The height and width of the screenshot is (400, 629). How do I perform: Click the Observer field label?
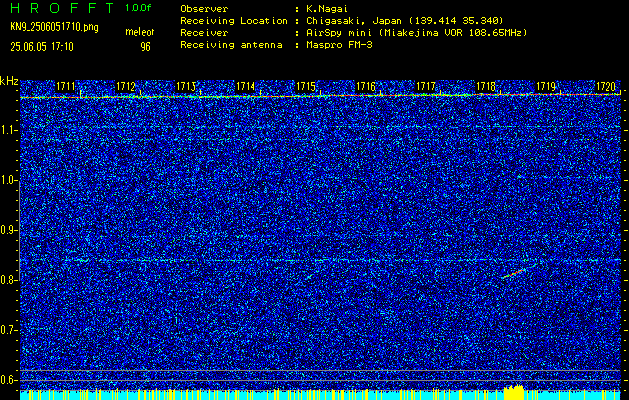coord(204,8)
